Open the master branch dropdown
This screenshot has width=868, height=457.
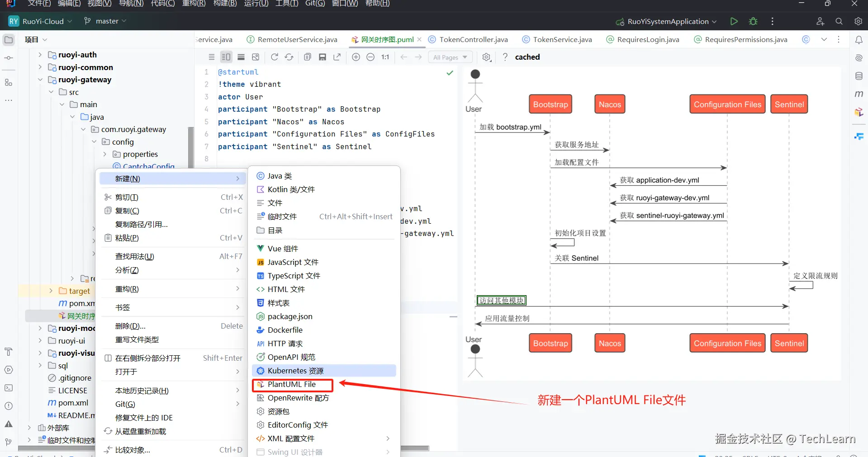(105, 21)
